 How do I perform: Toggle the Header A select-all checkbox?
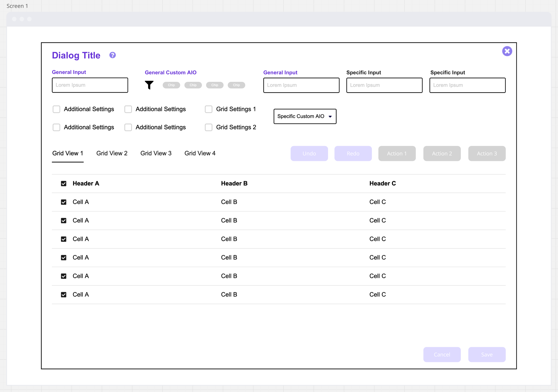click(64, 184)
